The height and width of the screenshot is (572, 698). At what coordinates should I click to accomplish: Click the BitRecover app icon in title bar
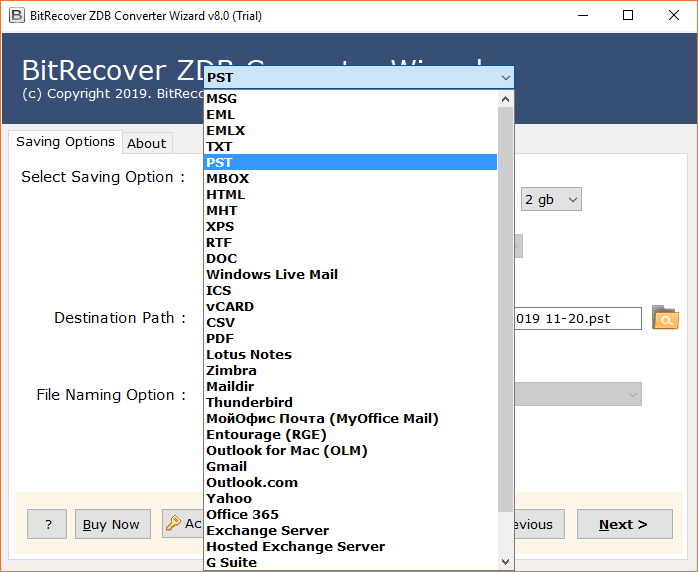[x=16, y=16]
